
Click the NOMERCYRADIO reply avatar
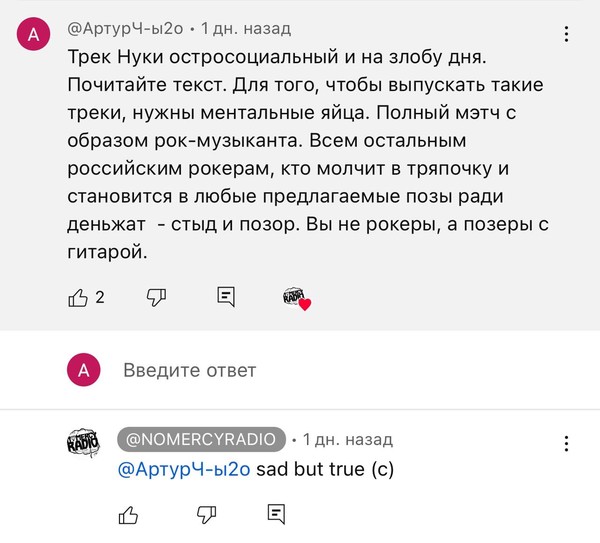click(x=83, y=443)
